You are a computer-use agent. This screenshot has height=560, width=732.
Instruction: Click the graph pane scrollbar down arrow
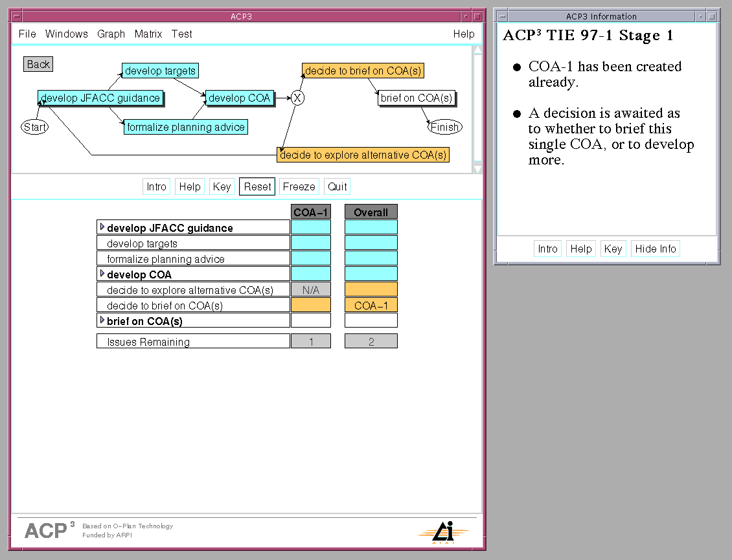(478, 169)
